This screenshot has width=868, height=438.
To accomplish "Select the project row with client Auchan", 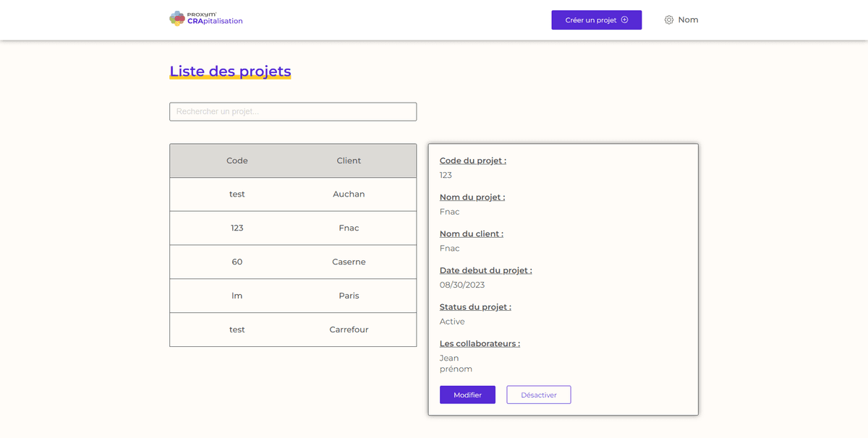I will point(293,194).
